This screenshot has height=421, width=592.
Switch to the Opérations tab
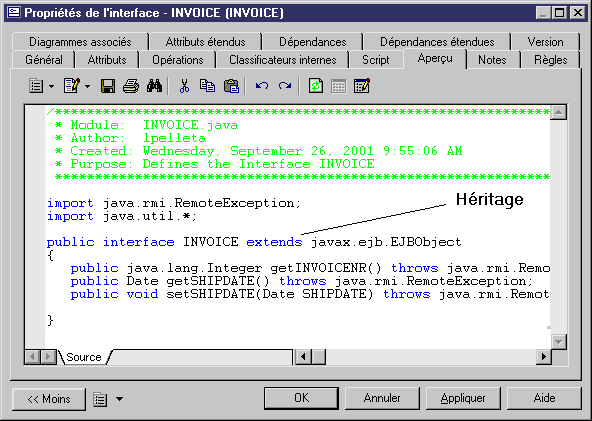tap(178, 60)
